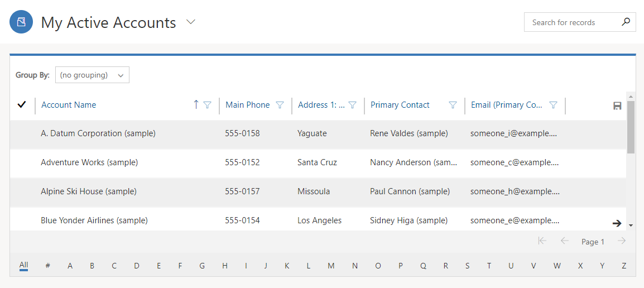
Task: Click the vertical scrollbar thumb in grid
Action: [631, 127]
